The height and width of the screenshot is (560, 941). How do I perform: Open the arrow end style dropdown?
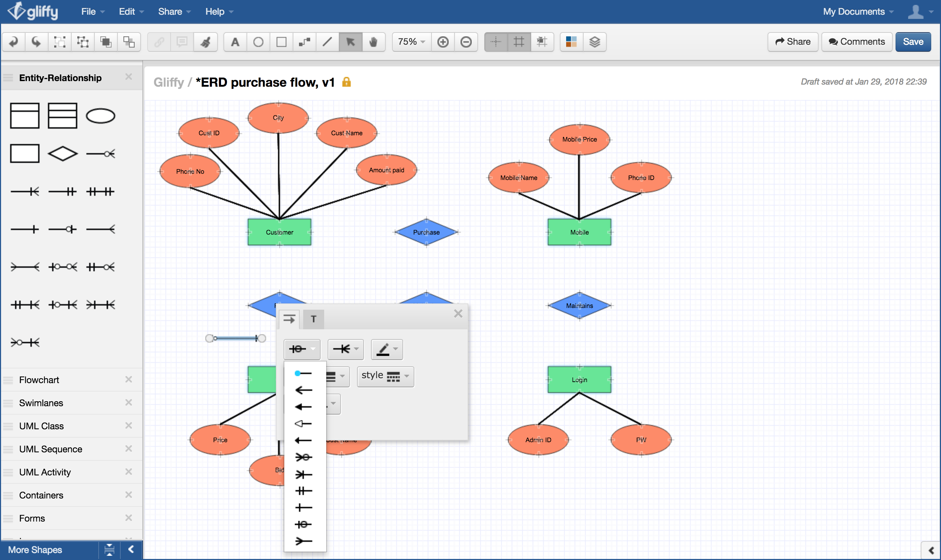[x=344, y=349]
